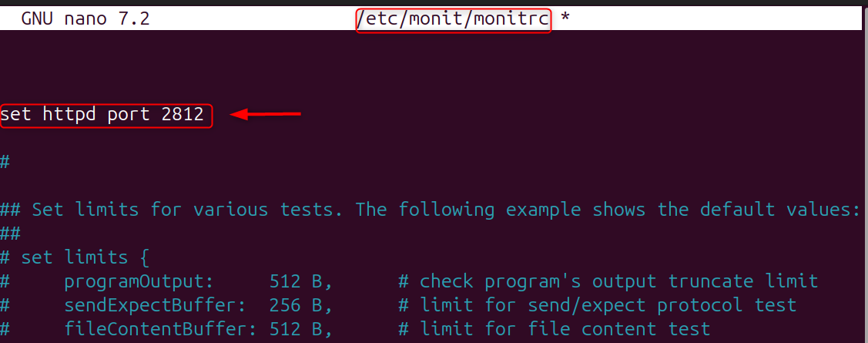Click the 'limit for file content test' comment
Image resolution: width=868 pixels, height=343 pixels.
[564, 329]
